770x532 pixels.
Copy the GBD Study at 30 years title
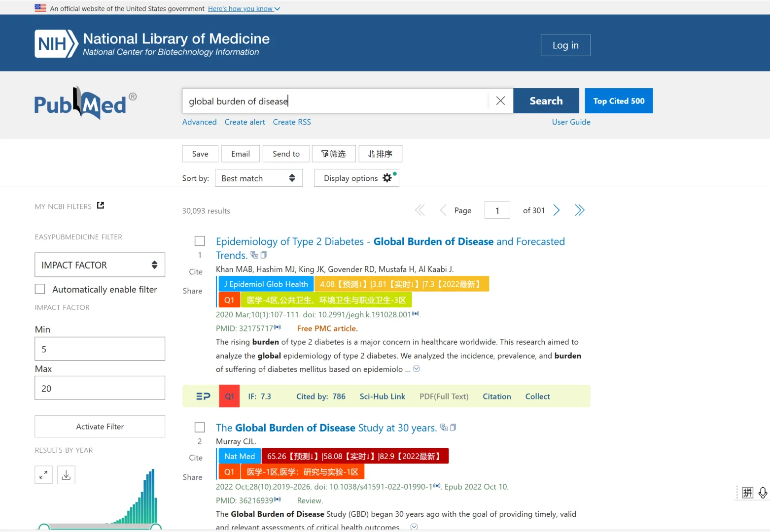click(x=453, y=427)
